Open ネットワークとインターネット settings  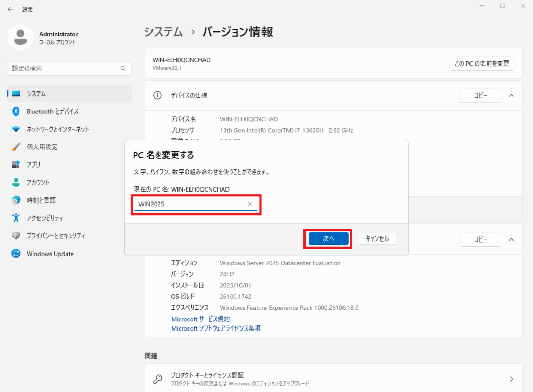57,129
